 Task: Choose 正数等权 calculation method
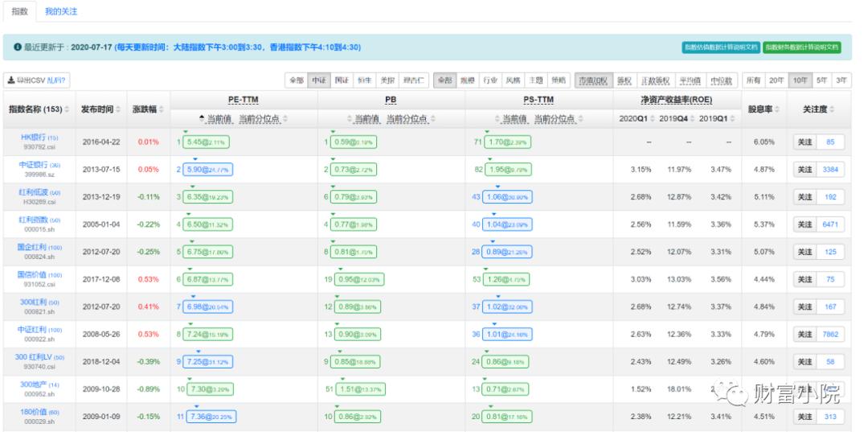[656, 80]
